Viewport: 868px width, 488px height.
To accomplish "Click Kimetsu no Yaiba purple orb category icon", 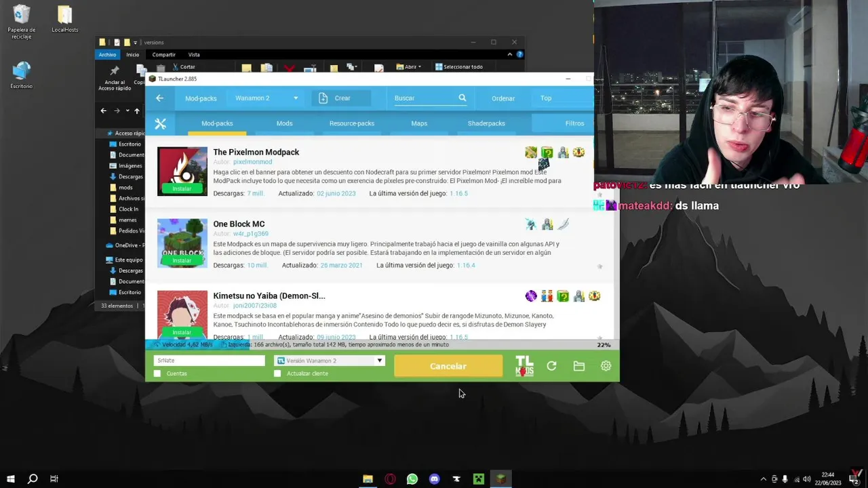I will [531, 296].
